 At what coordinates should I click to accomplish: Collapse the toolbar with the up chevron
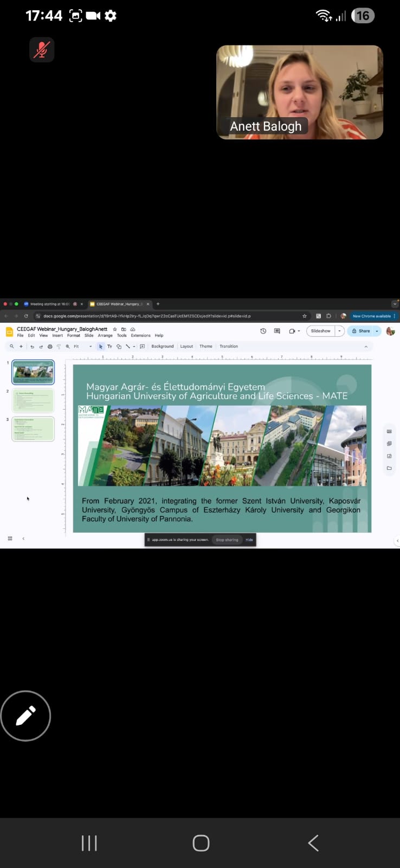click(x=366, y=347)
